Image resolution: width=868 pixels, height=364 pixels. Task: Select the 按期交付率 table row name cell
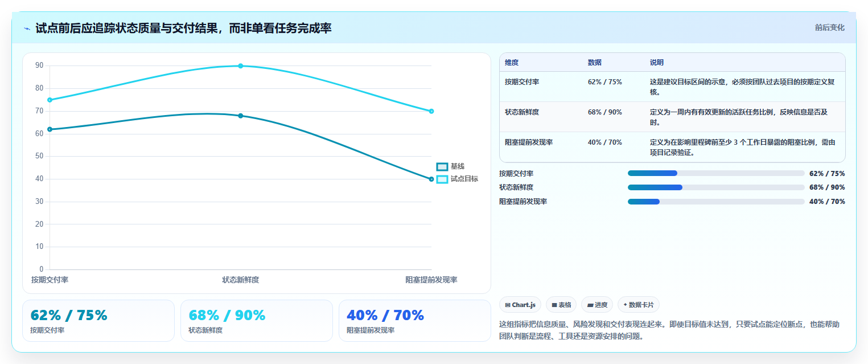click(x=541, y=87)
